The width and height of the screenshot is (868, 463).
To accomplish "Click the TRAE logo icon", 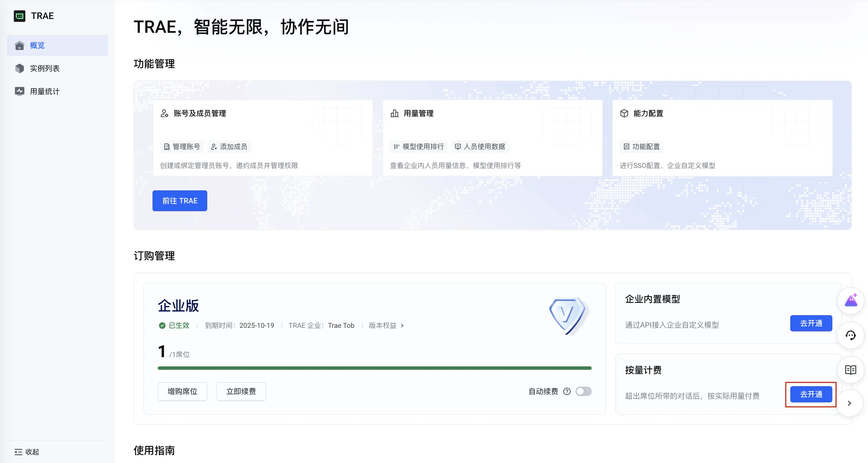I will pyautogui.click(x=20, y=16).
